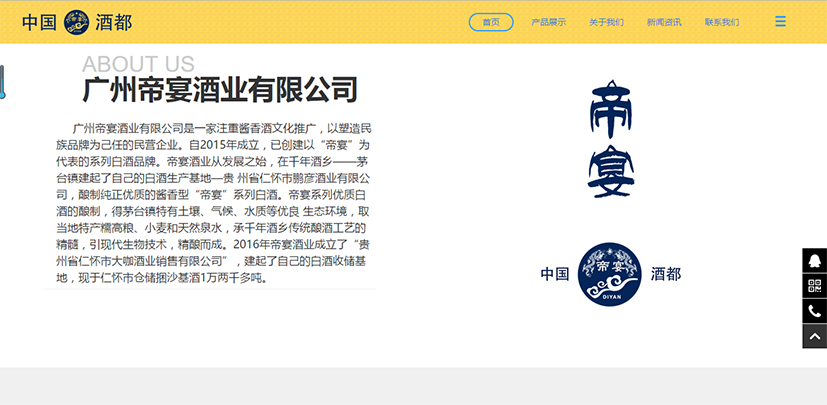
Task: Click the company description paragraph
Action: (x=214, y=203)
